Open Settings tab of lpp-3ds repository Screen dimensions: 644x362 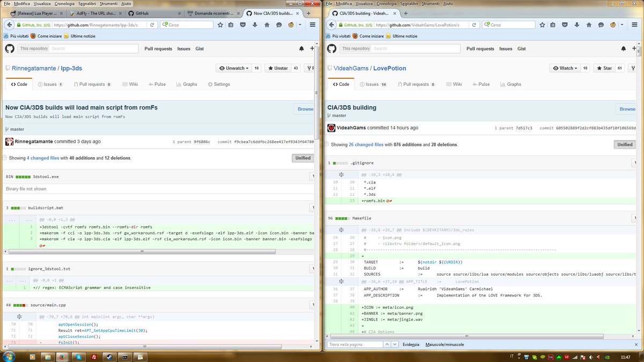(x=218, y=84)
